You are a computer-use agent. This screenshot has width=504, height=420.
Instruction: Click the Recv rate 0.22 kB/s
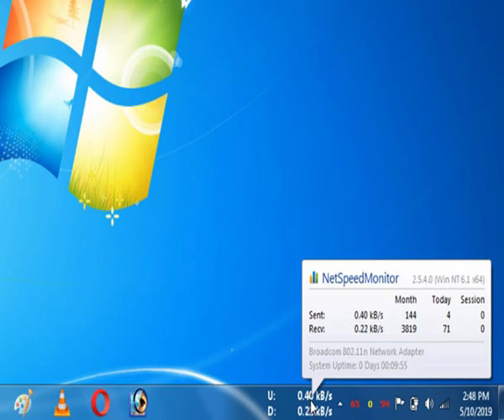369,328
